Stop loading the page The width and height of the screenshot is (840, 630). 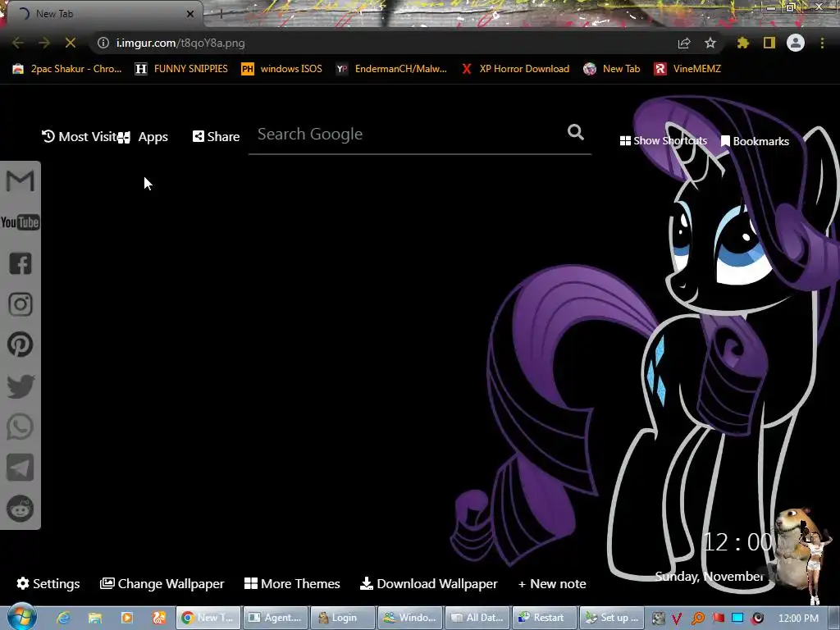tap(71, 43)
